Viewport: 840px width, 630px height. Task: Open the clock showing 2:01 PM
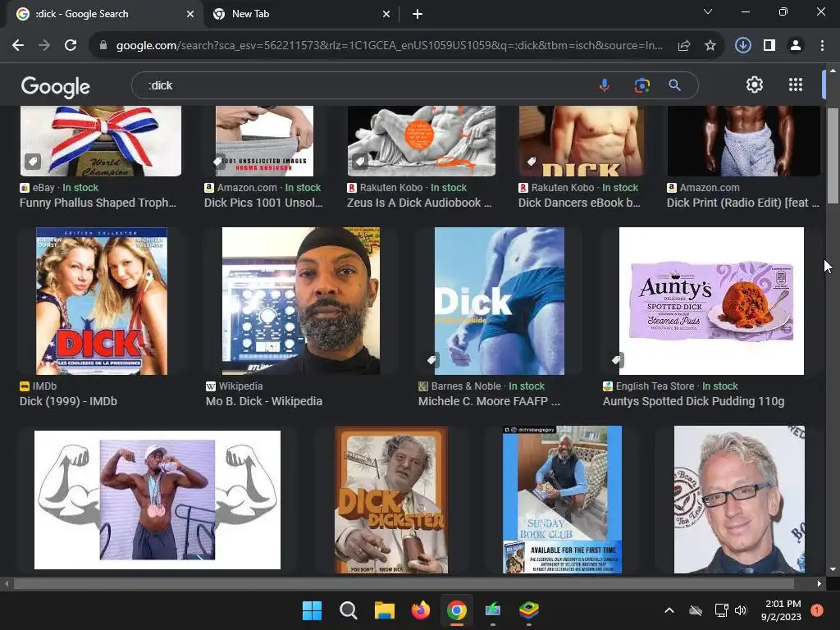point(781,610)
